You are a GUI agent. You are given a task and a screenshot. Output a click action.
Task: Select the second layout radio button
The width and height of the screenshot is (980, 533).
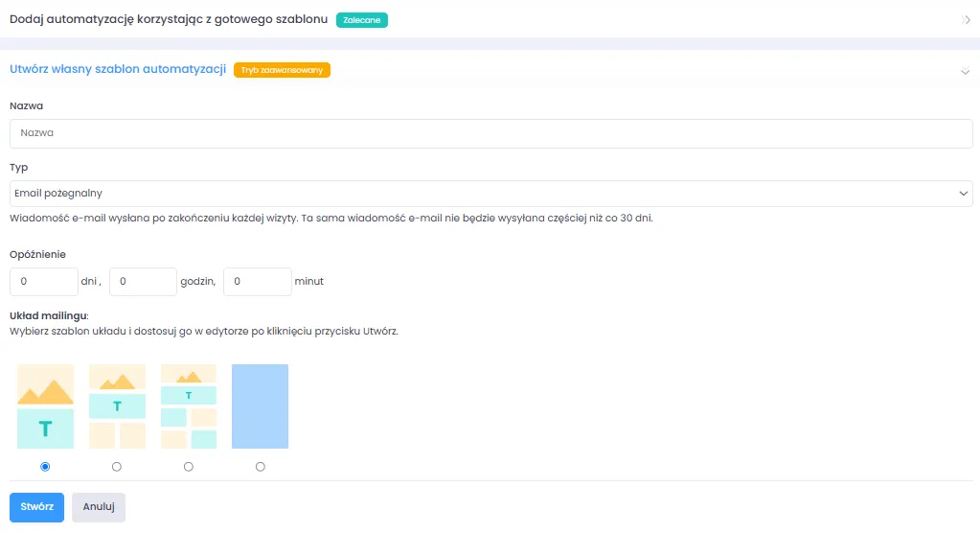tap(117, 467)
